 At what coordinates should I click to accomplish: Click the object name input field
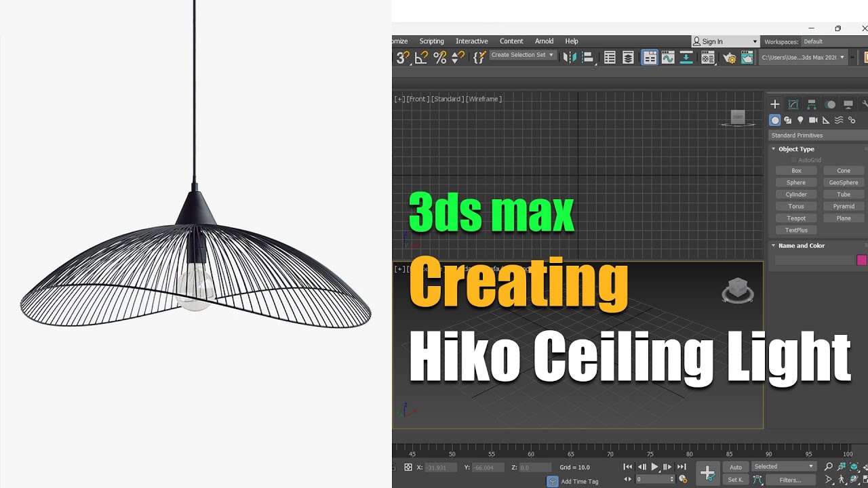point(814,260)
